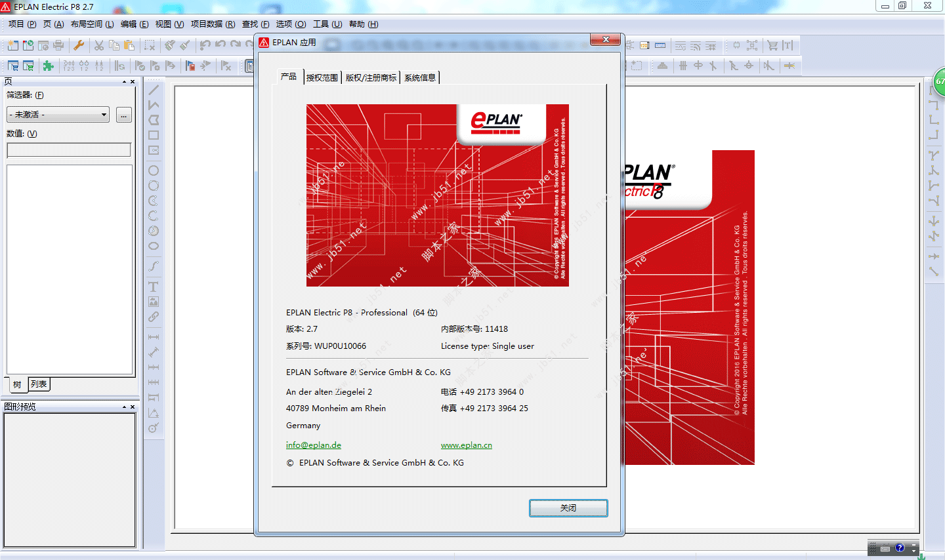The width and height of the screenshot is (945, 560).
Task: Close the 图形预览 panel
Action: click(x=133, y=407)
